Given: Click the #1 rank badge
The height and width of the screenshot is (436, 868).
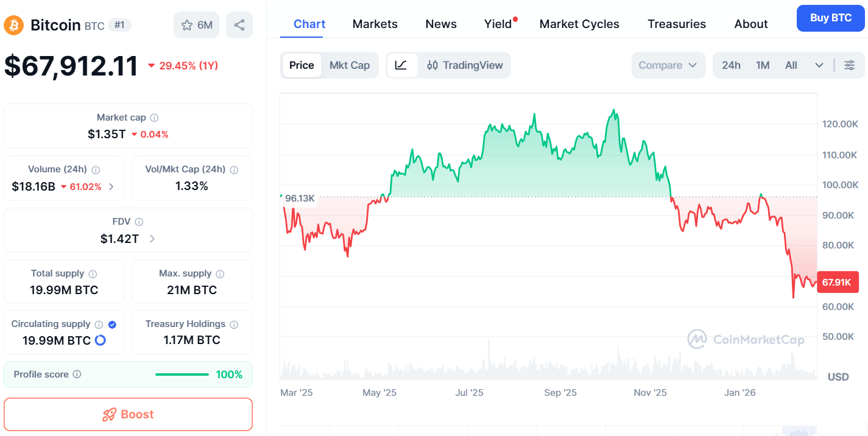Looking at the screenshot, I should tap(119, 25).
